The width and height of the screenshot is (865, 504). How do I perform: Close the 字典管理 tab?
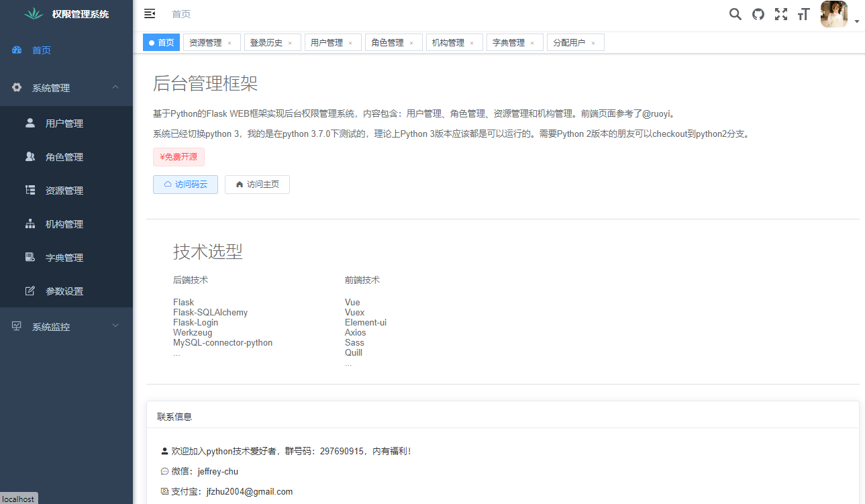532,43
